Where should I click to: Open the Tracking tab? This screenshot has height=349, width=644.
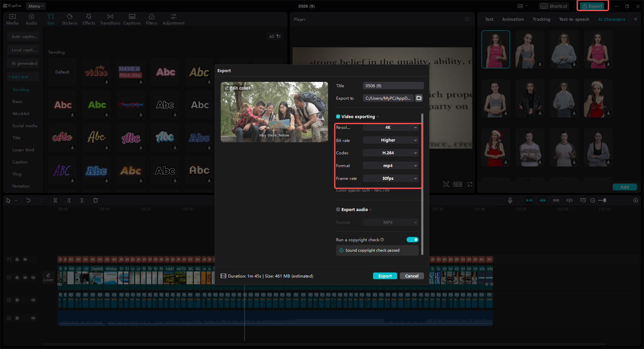541,19
